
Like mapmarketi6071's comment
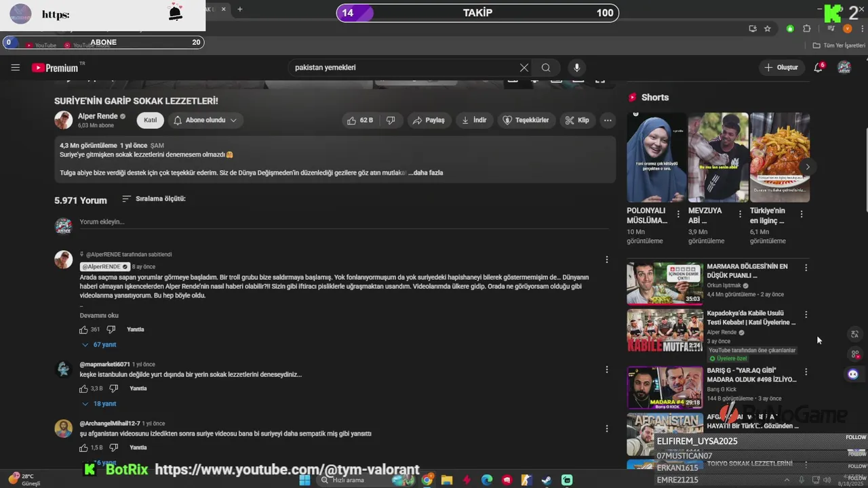[83, 388]
